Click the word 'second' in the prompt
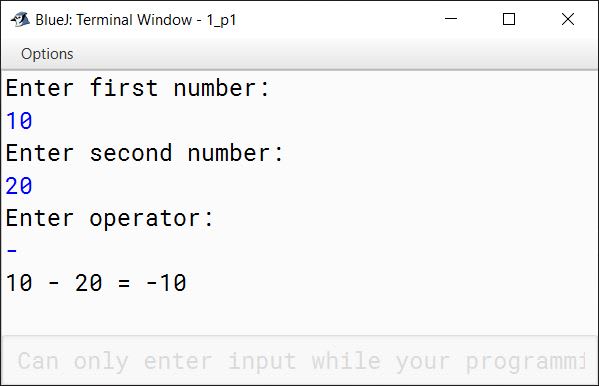599x386 pixels. [x=131, y=153]
